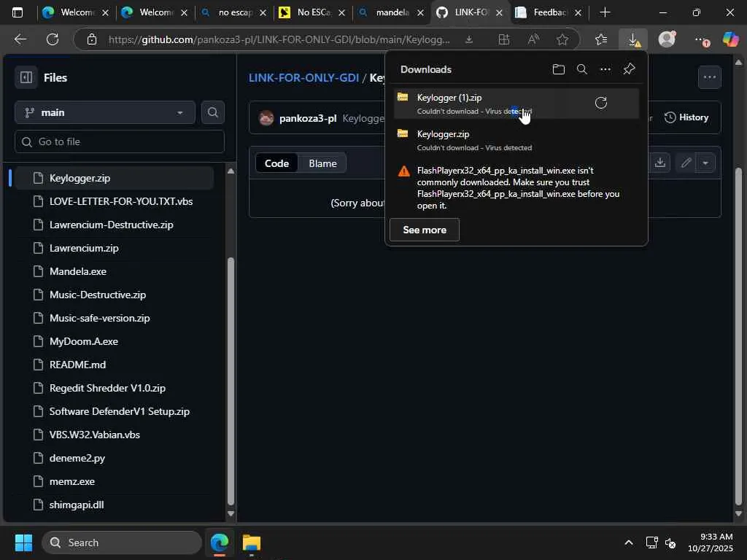Open GitHub file more actions menu
747x560 pixels.
[709, 77]
